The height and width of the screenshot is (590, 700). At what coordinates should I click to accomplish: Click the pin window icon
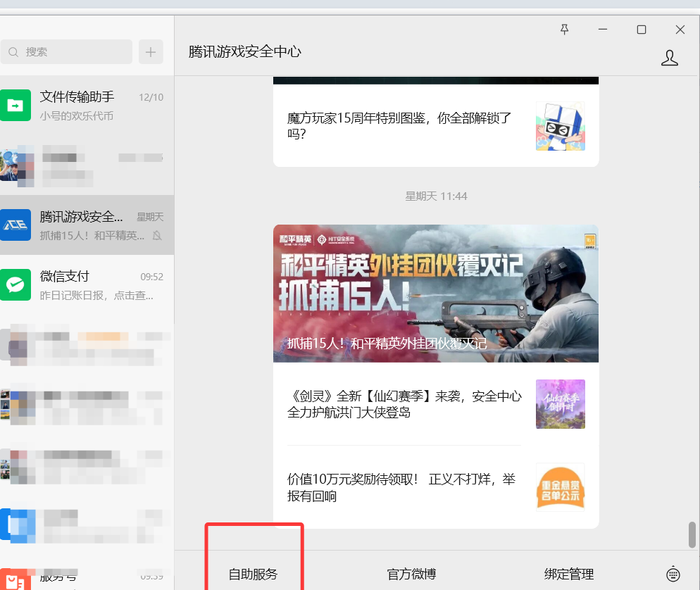564,30
